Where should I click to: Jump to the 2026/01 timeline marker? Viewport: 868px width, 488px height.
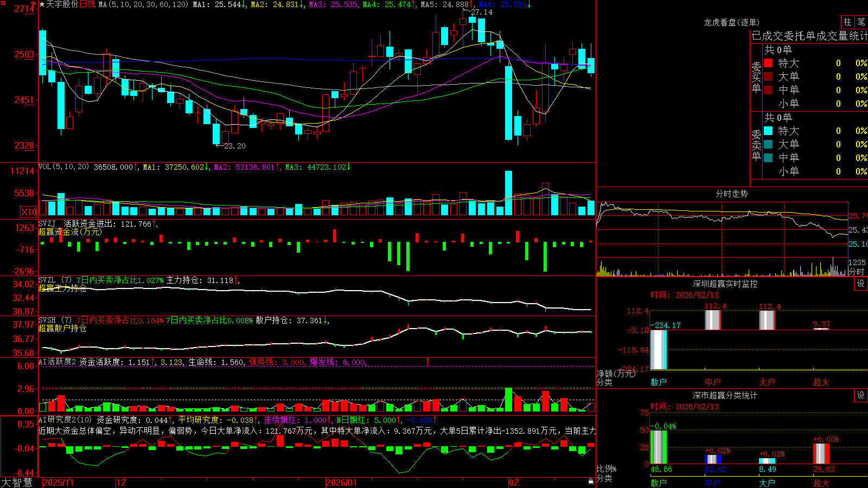[341, 483]
